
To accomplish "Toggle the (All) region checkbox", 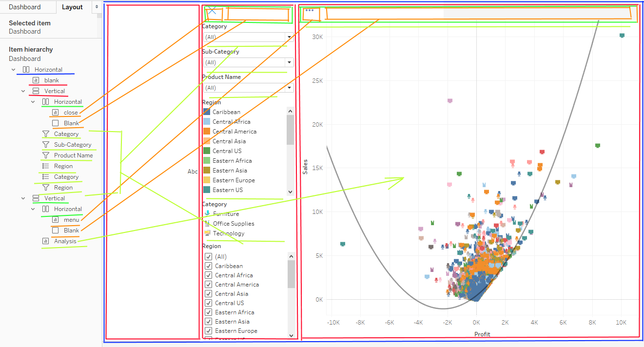I will pyautogui.click(x=209, y=257).
